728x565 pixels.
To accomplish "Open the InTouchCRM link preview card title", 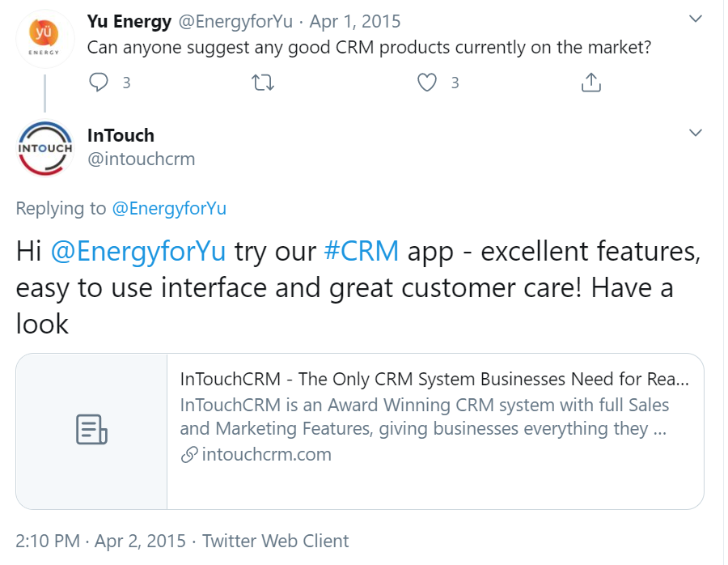I will [x=434, y=380].
